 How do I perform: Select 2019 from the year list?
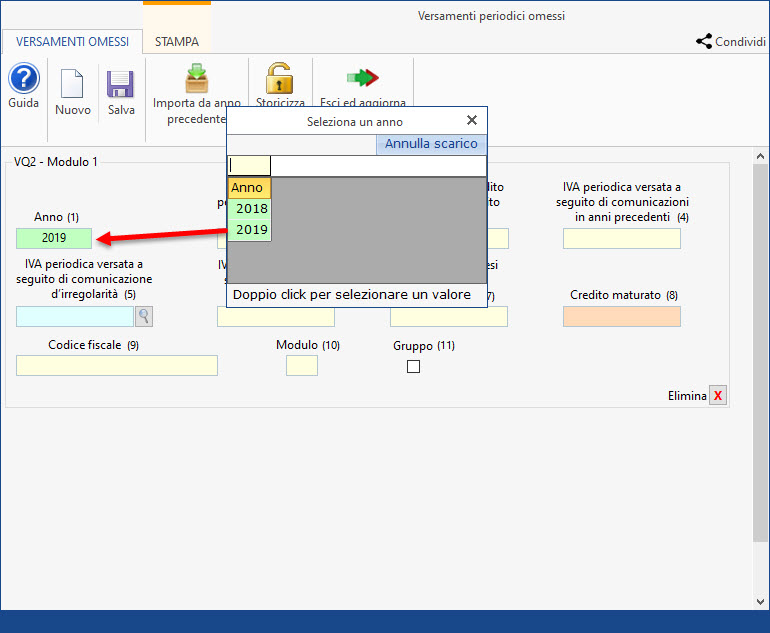point(251,230)
